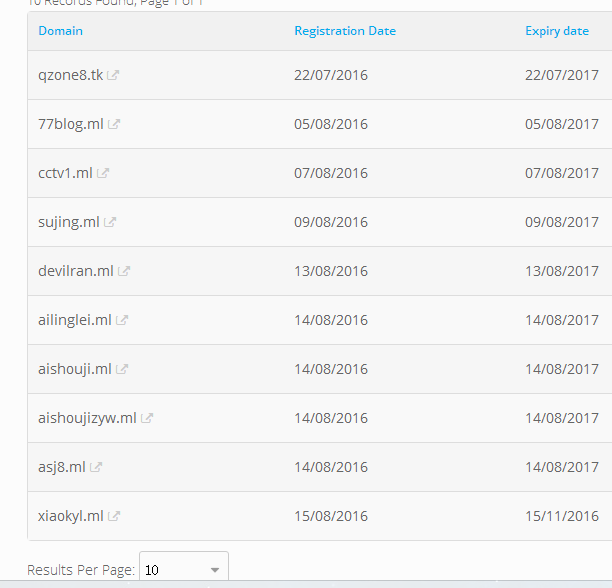The width and height of the screenshot is (612, 588).
Task: Click the Results Per Page label
Action: click(x=81, y=570)
